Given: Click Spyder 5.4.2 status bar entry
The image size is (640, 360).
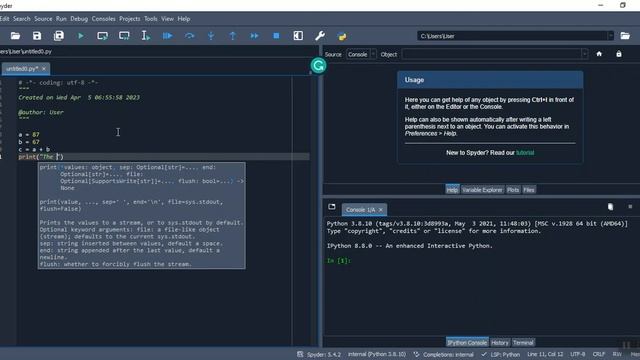Looking at the screenshot, I should (x=319, y=354).
